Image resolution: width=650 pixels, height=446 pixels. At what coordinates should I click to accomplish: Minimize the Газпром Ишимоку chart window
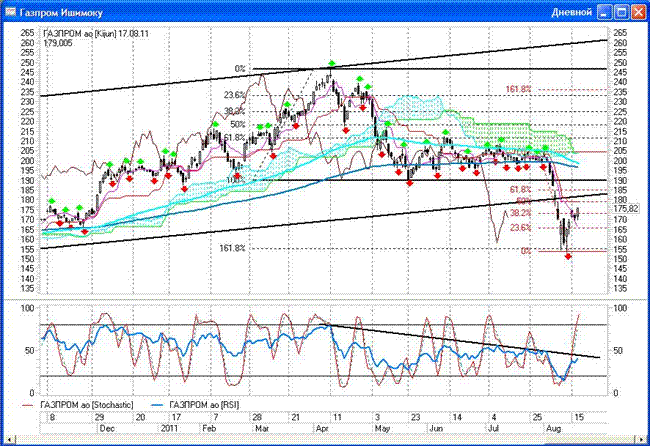click(x=604, y=12)
